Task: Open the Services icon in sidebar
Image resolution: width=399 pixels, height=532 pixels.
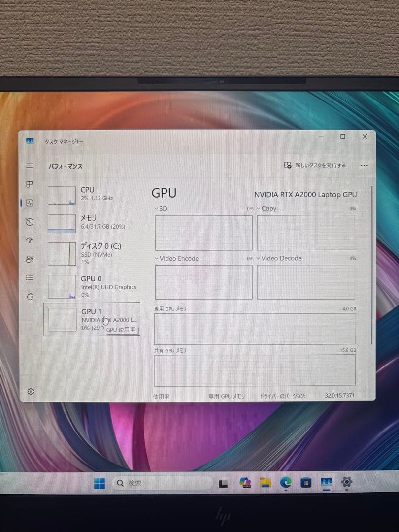Action: pos(30,297)
